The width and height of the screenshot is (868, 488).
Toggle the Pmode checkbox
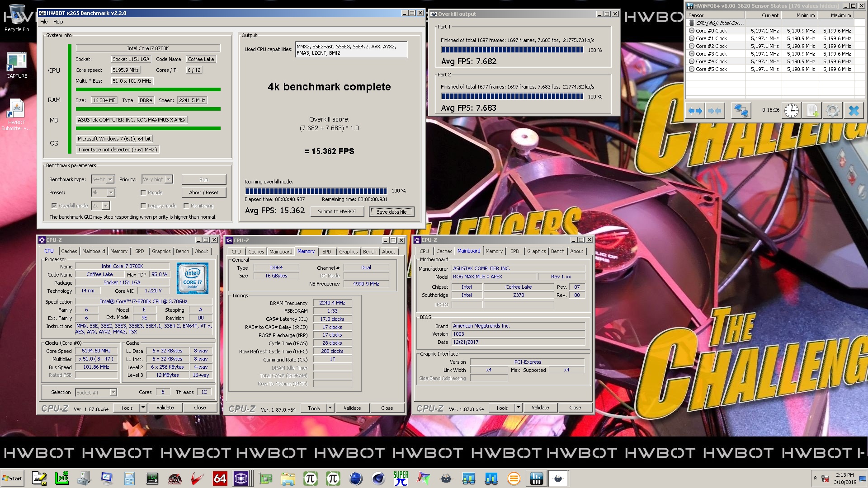(143, 192)
